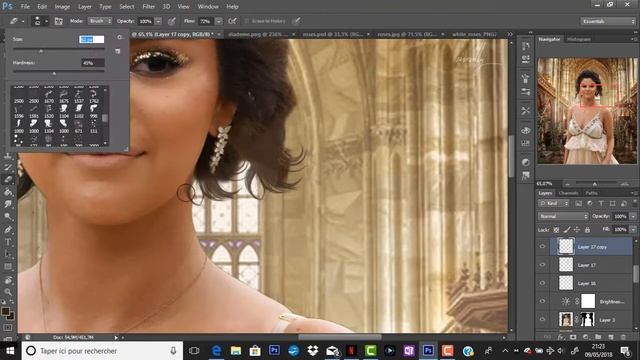Hide Layer 17 copy visibility eye
Image resolution: width=640 pixels, height=360 pixels.
(x=542, y=247)
